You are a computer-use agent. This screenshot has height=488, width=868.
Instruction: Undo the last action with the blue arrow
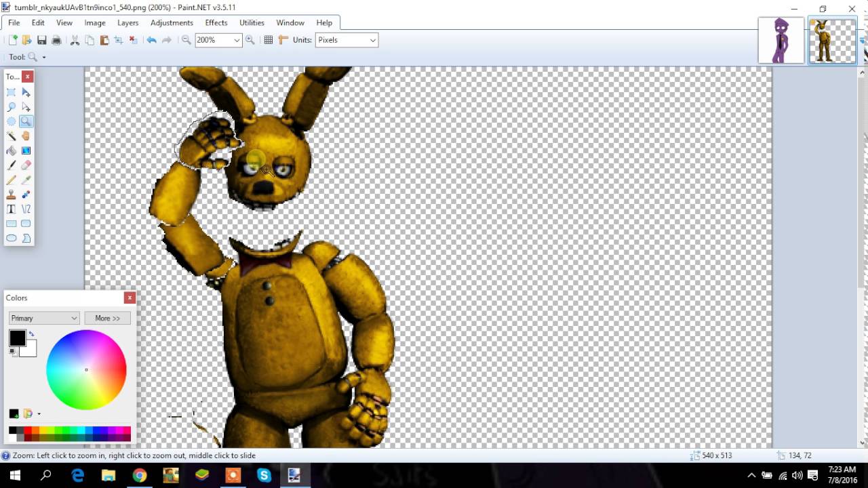point(151,40)
